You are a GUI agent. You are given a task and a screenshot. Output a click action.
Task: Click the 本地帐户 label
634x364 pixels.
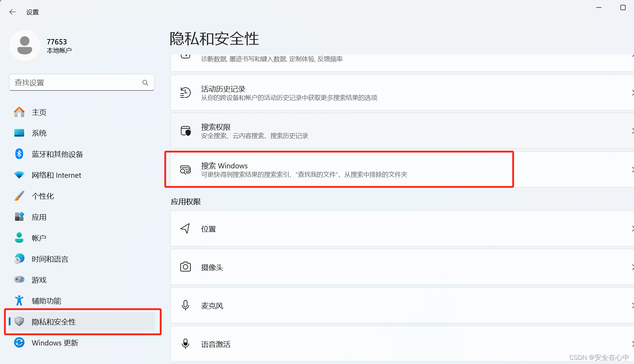pos(59,51)
